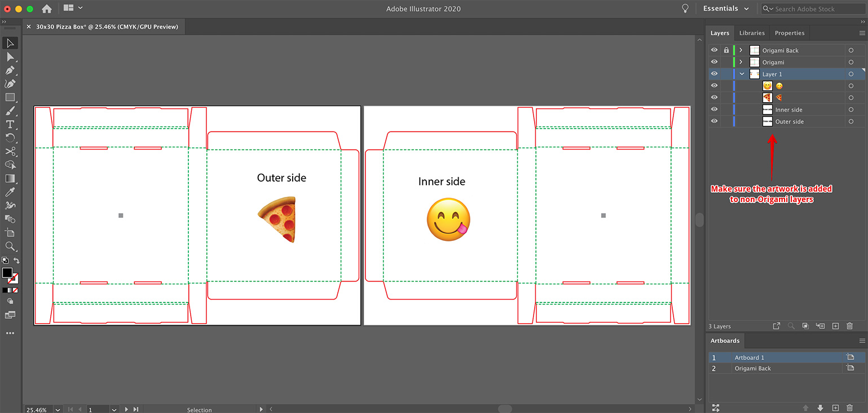Select the Selection tool
868x413 pixels.
pyautogui.click(x=10, y=43)
